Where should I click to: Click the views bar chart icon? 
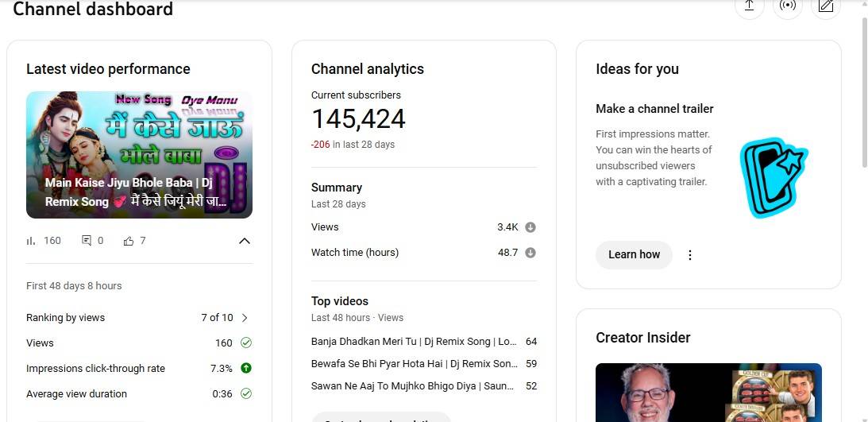pyautogui.click(x=32, y=241)
